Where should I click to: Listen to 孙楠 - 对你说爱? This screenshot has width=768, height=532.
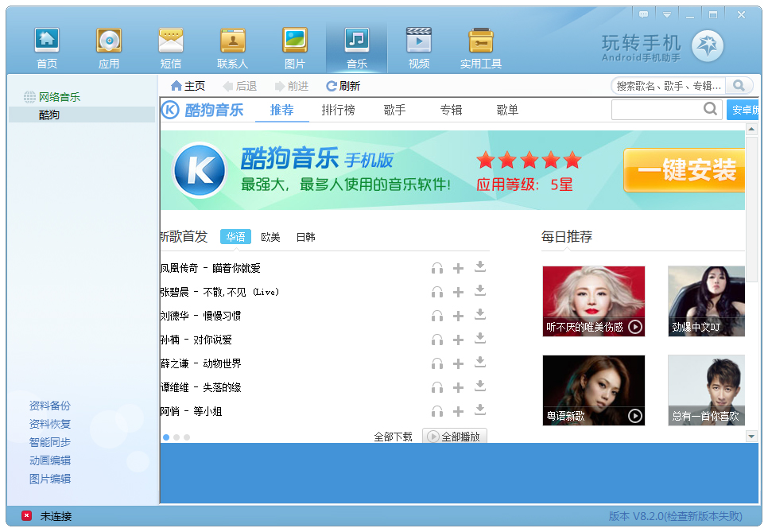coord(437,340)
